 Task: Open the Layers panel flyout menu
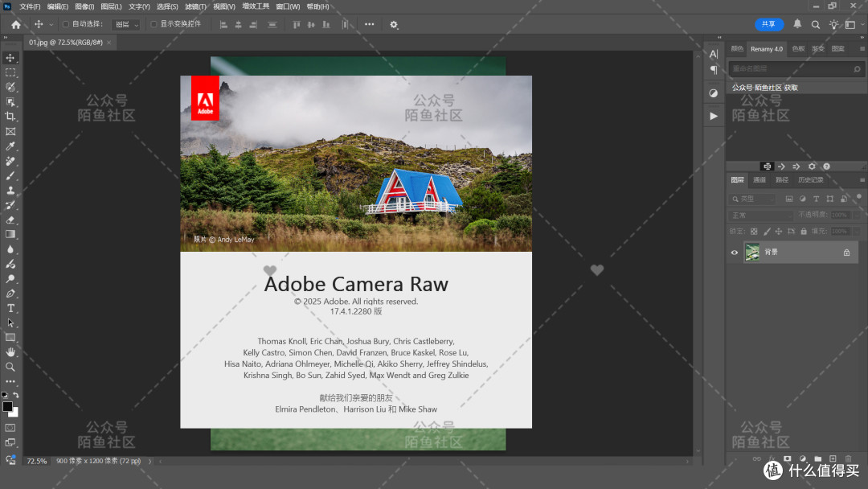pyautogui.click(x=862, y=180)
